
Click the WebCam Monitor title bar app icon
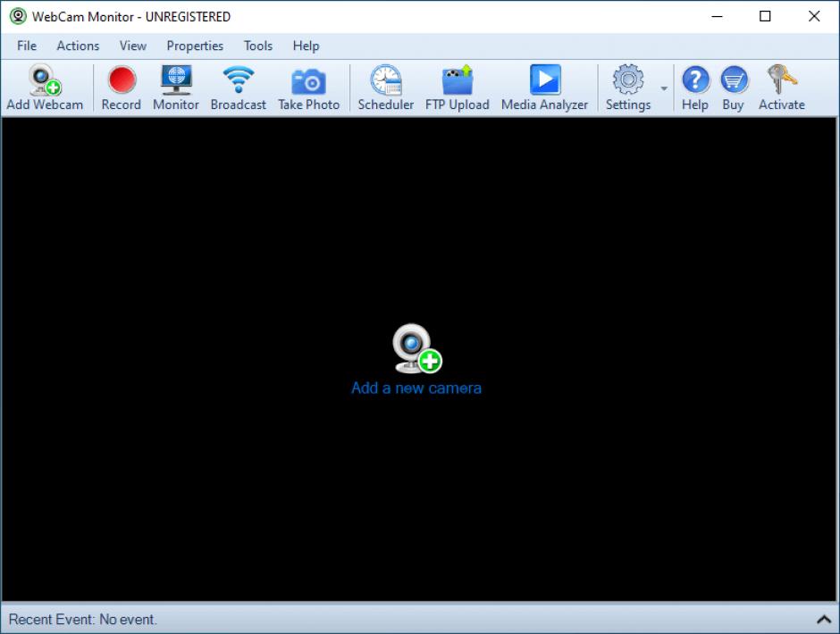click(18, 16)
